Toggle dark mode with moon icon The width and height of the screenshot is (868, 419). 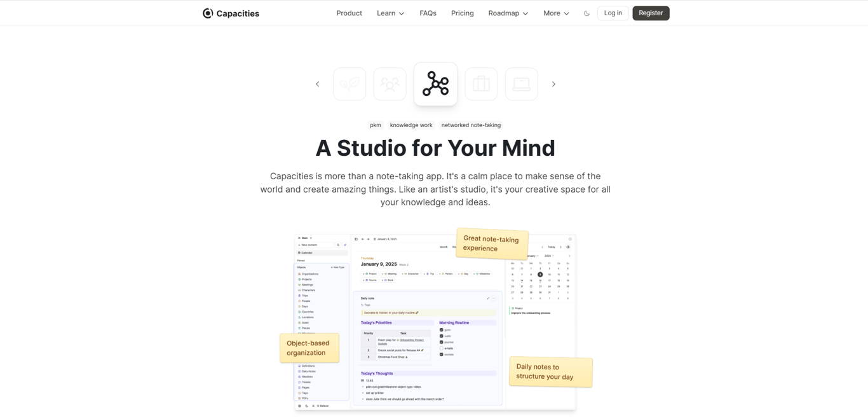click(x=587, y=13)
